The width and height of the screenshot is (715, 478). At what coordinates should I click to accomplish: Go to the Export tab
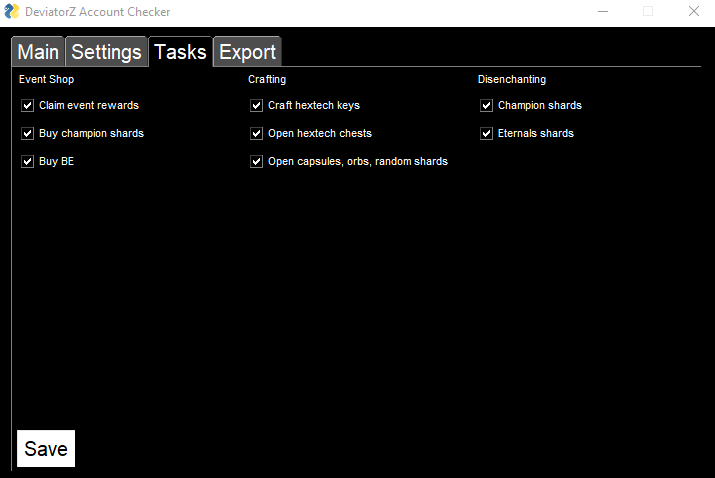tap(247, 52)
